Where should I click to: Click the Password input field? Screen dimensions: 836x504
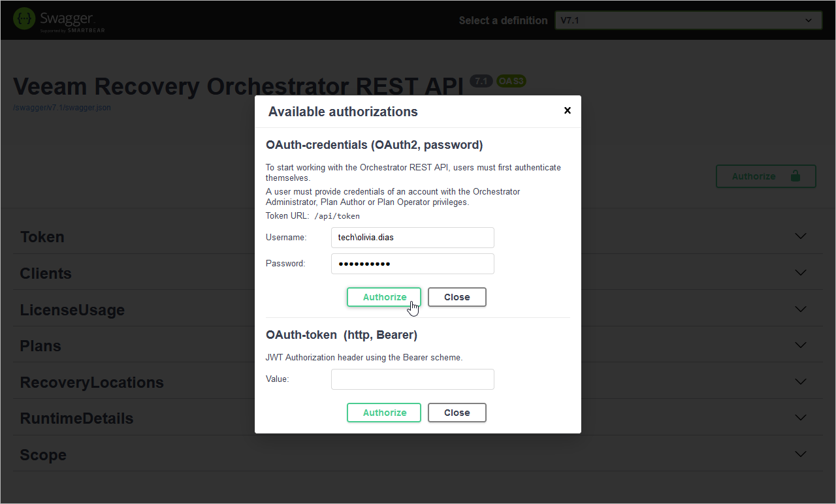click(x=413, y=264)
